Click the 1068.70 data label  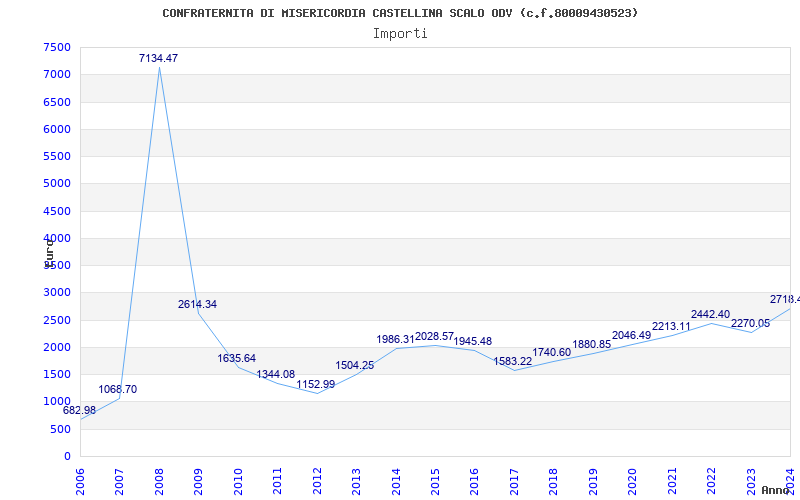[x=117, y=389]
